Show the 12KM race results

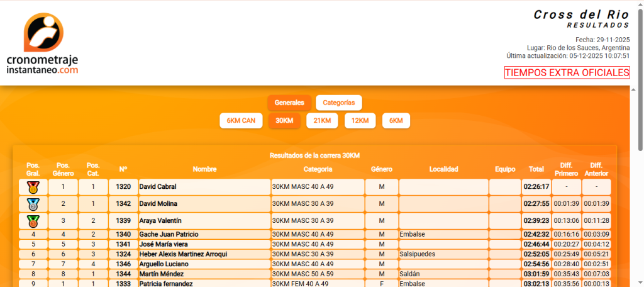(360, 121)
